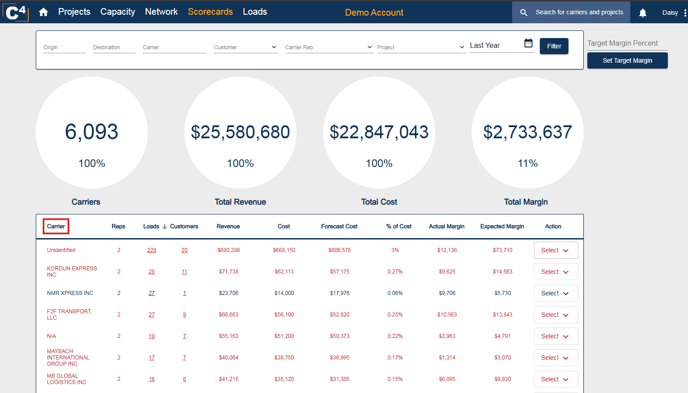The height and width of the screenshot is (393, 688).
Task: Click carrier name NMR XPRESS INC
Action: [x=70, y=293]
